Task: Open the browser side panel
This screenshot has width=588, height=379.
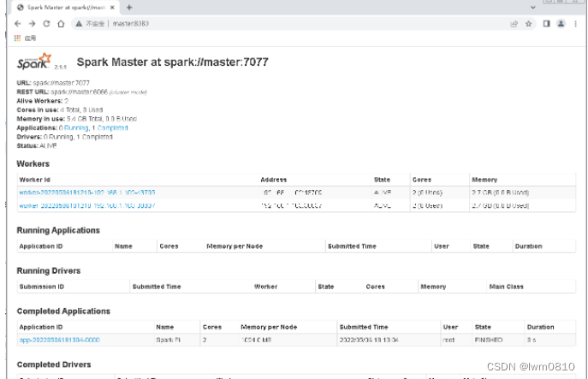Action: click(x=546, y=24)
